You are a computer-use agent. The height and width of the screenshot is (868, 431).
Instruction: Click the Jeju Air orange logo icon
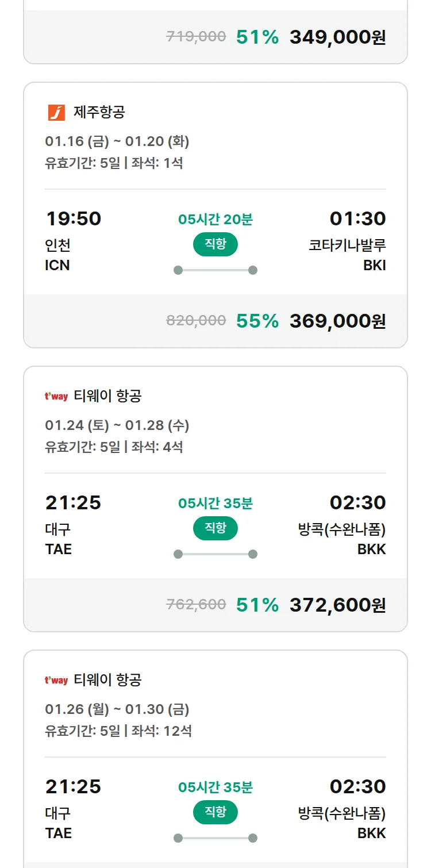coord(56,112)
